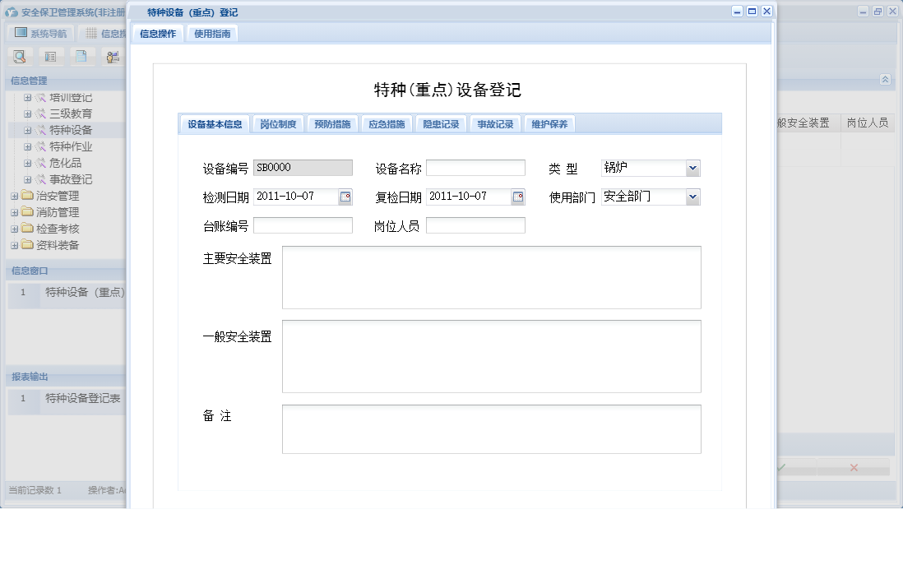Open the 类型 dropdown showing 锅炉
This screenshot has width=903, height=588.
(x=693, y=168)
